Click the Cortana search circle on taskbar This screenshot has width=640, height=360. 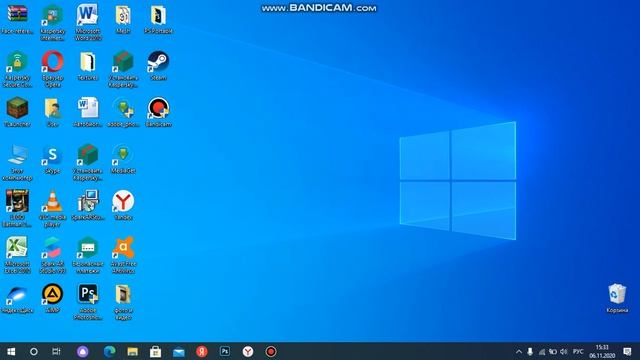[34, 351]
